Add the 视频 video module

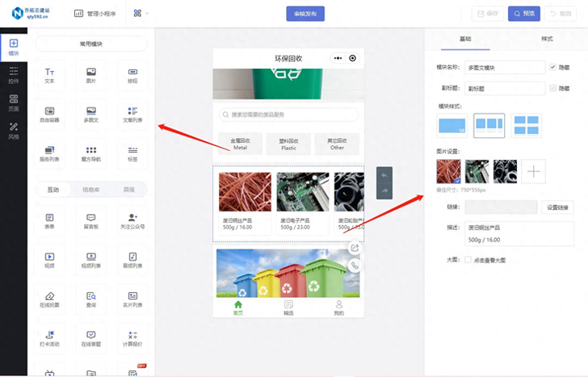click(49, 260)
